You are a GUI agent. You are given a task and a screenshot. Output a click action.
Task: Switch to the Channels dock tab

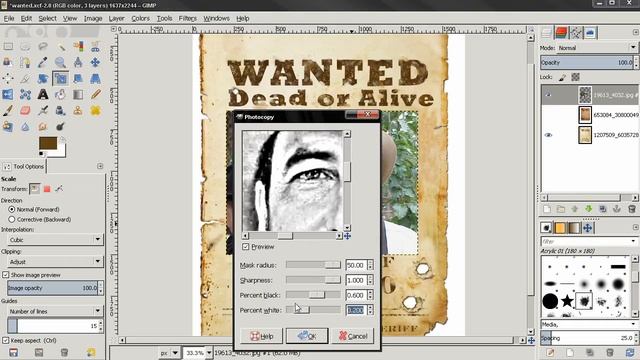point(561,33)
